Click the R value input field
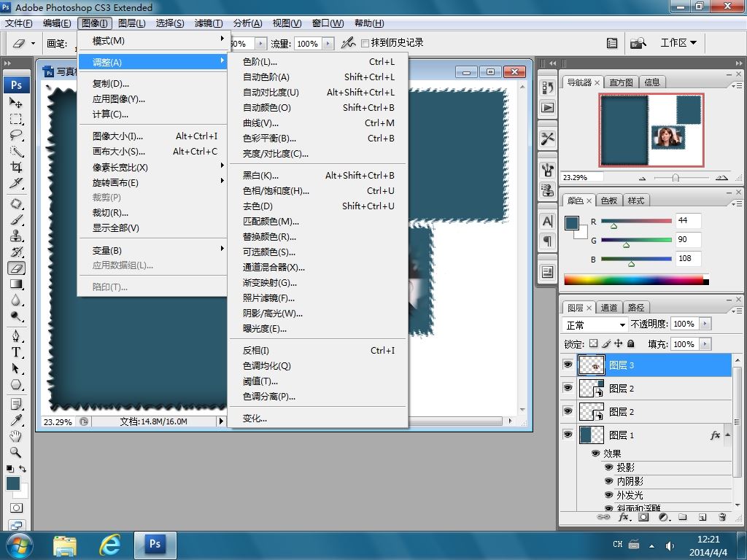Image resolution: width=747 pixels, height=560 pixels. [x=687, y=220]
